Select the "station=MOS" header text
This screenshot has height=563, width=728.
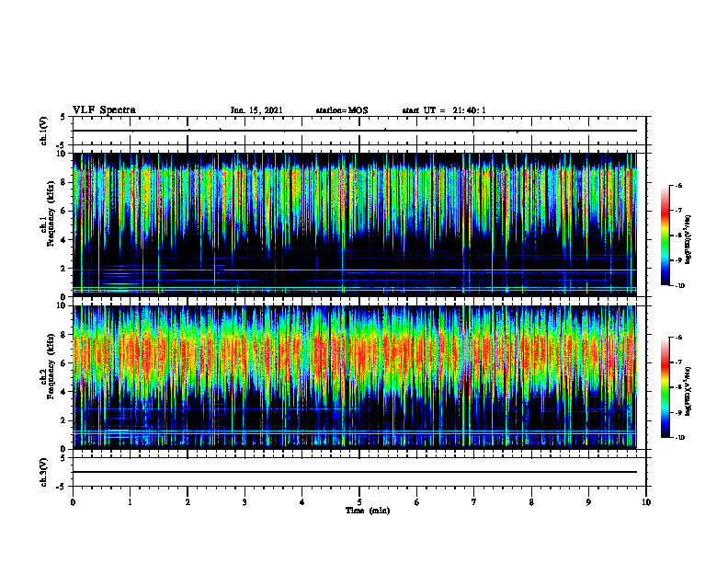click(x=342, y=110)
